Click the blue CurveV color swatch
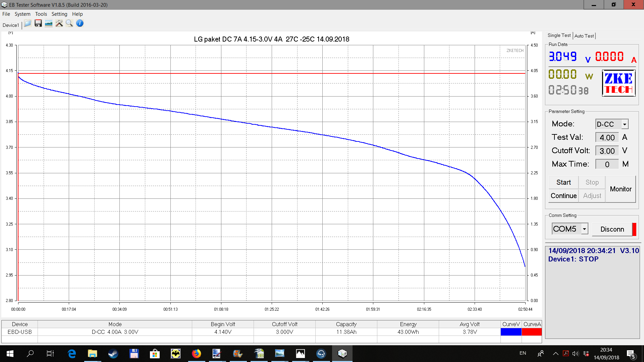This screenshot has height=362, width=644. tap(511, 332)
